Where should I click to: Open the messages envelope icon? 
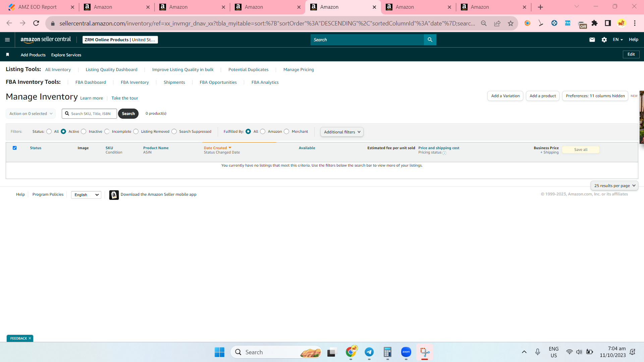(592, 40)
